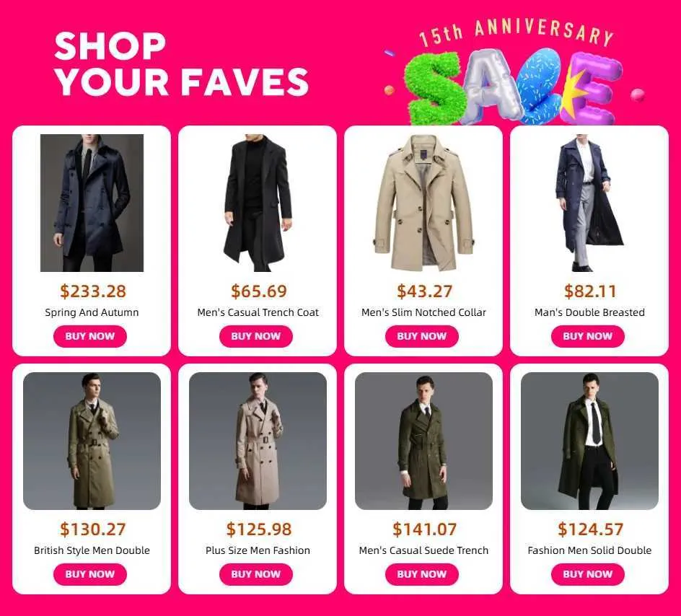Click Buy Now for British Style Men Double
Viewport: 681px width, 616px height.
click(x=90, y=574)
